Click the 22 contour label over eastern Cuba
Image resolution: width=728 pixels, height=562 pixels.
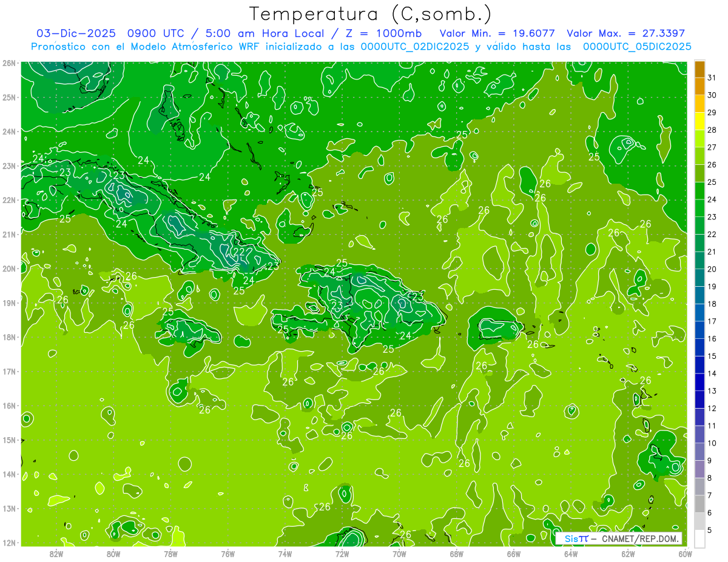(239, 252)
